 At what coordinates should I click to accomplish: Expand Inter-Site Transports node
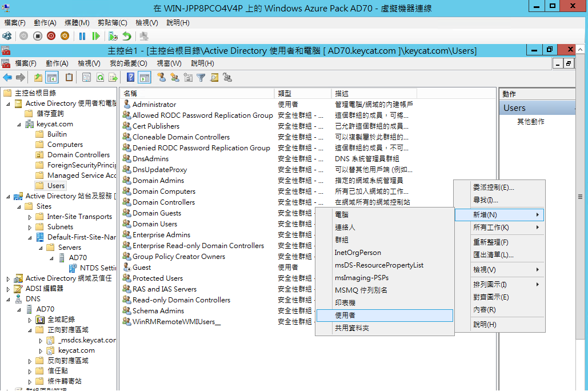tap(30, 217)
